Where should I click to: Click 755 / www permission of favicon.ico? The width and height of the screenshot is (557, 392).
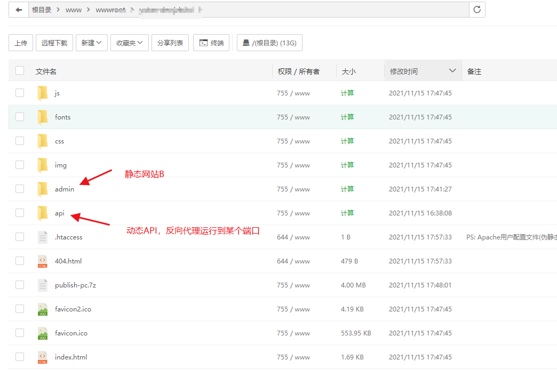coord(293,333)
